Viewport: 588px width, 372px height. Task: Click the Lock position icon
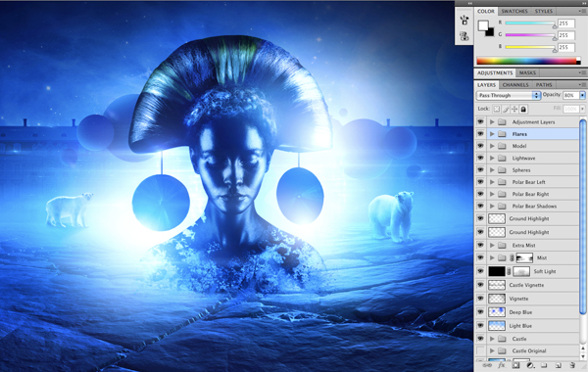click(514, 109)
